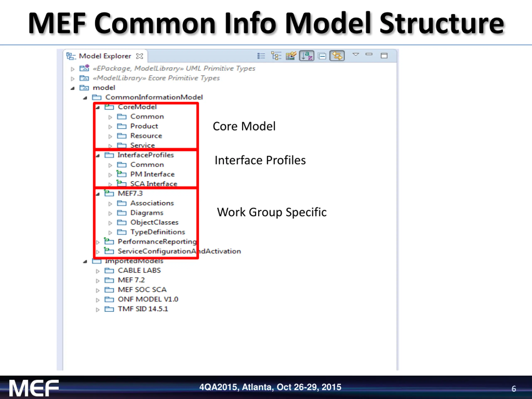Select the CABLE LABS item
This screenshot has width=532, height=399.
pos(139,271)
